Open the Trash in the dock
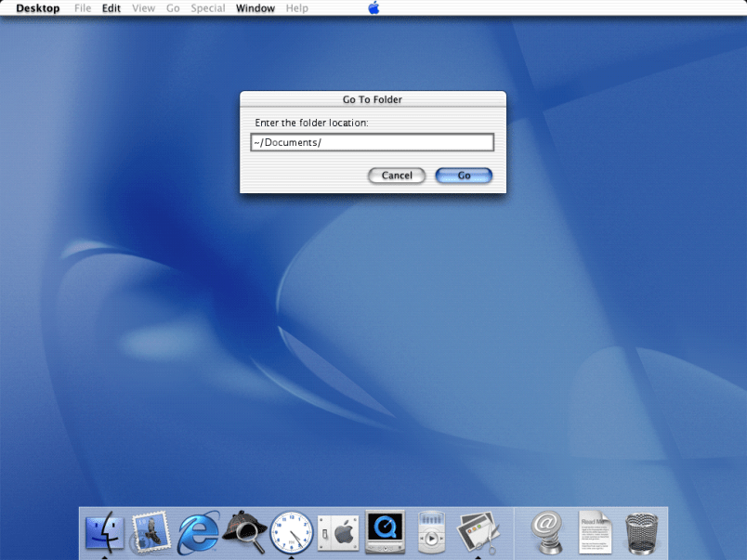The width and height of the screenshot is (747, 560). click(x=642, y=533)
